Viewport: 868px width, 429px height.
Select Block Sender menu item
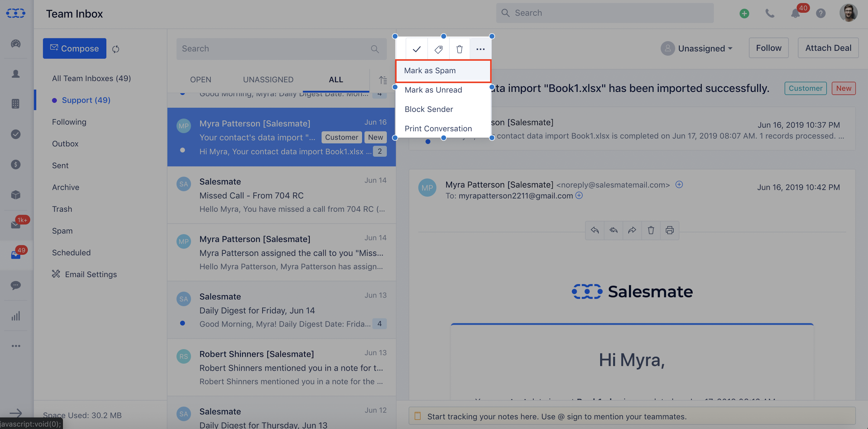pos(443,109)
